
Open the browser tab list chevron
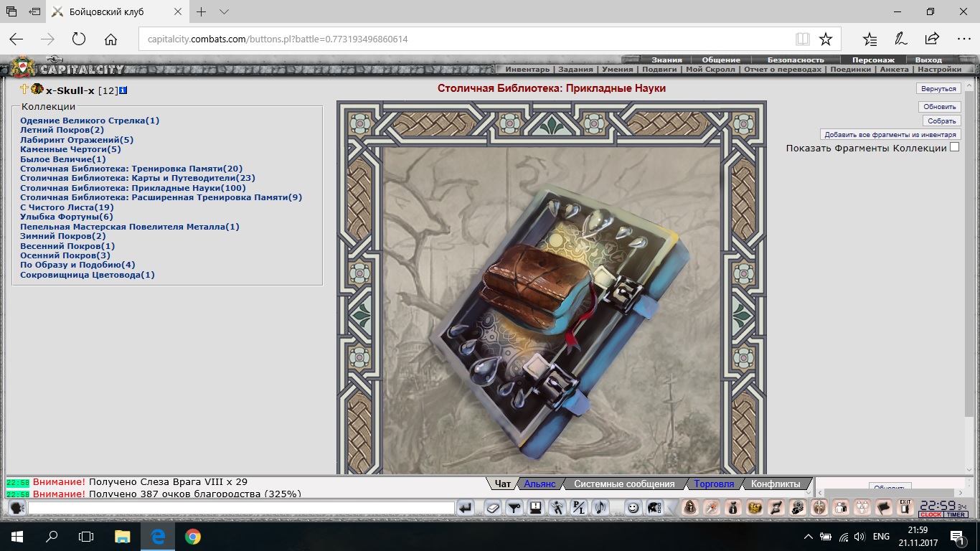pos(224,12)
